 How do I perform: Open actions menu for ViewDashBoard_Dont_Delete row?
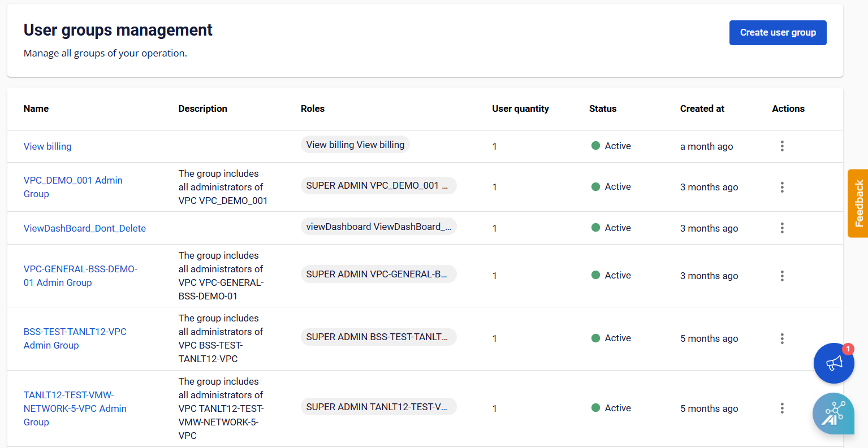click(782, 228)
